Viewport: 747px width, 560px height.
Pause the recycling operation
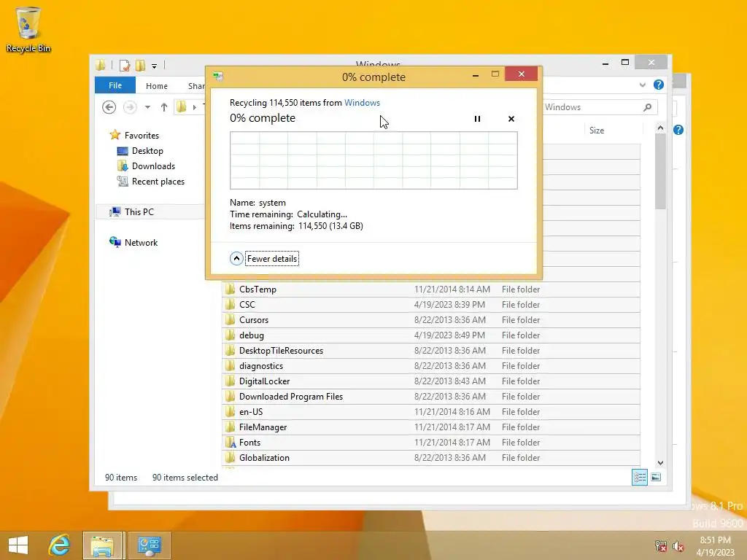[477, 119]
